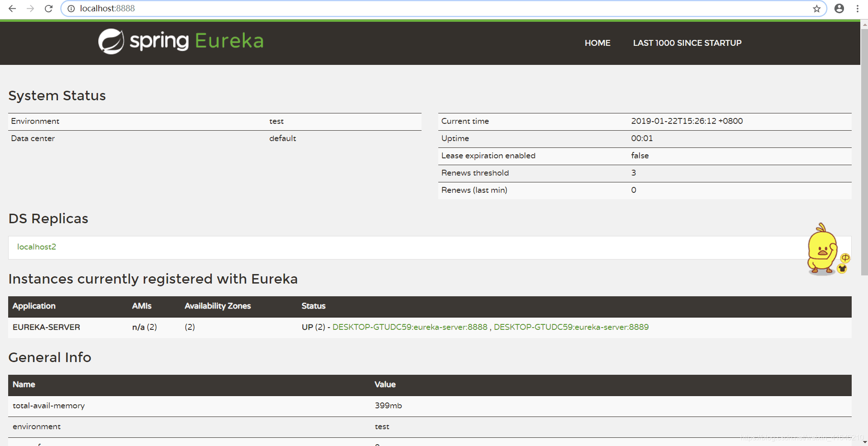This screenshot has width=868, height=446.
Task: Click the Instances currently registered with Eureka heading
Action: (153, 279)
